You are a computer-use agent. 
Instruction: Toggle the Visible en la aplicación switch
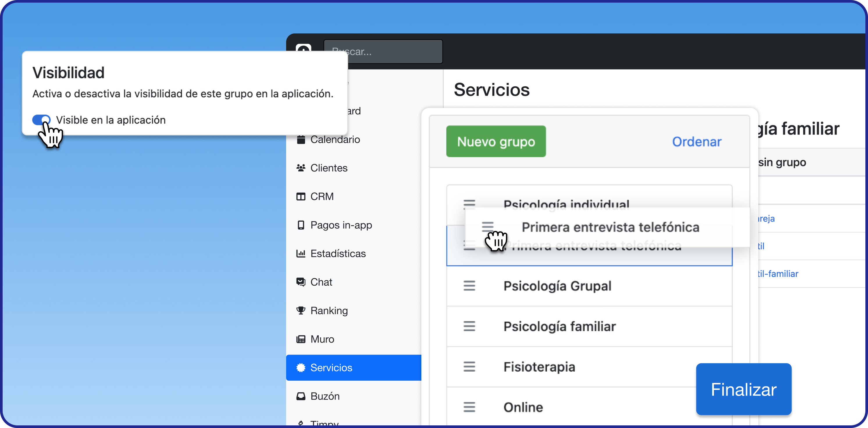click(x=41, y=120)
